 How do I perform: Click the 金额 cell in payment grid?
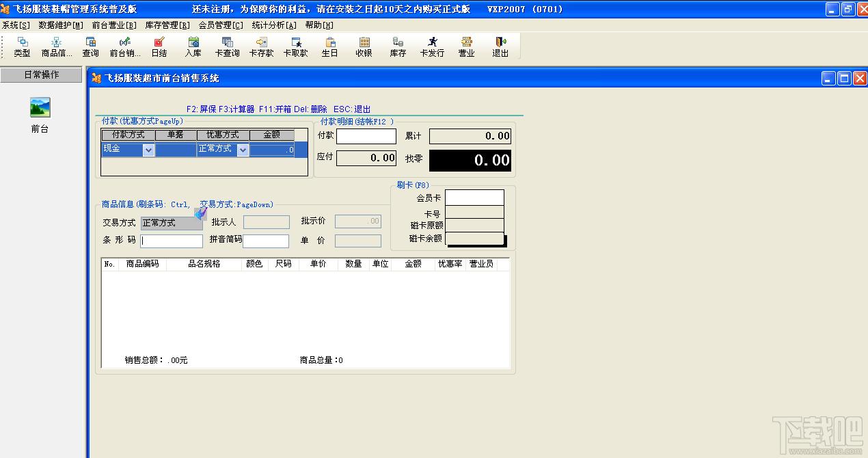coord(272,150)
